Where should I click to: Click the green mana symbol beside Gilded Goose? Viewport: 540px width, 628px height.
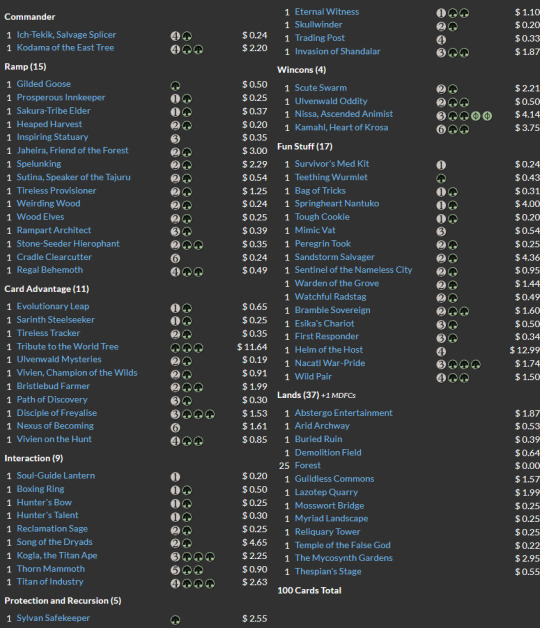click(x=175, y=86)
